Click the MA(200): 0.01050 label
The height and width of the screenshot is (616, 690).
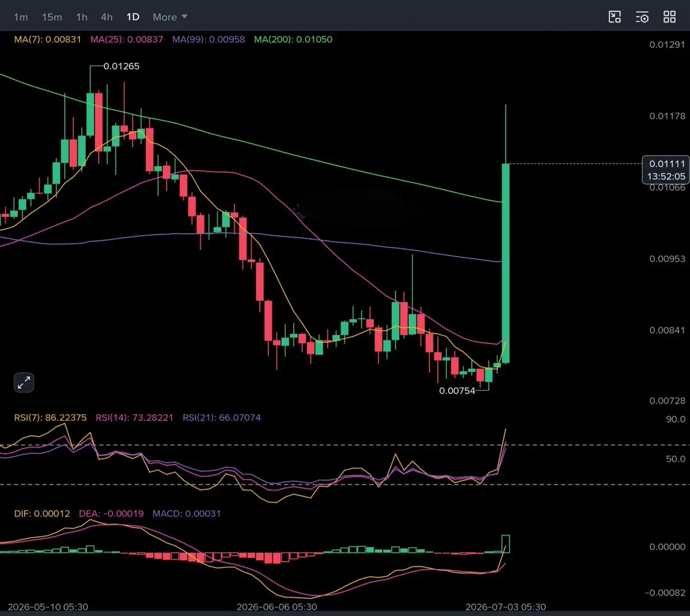pyautogui.click(x=293, y=40)
